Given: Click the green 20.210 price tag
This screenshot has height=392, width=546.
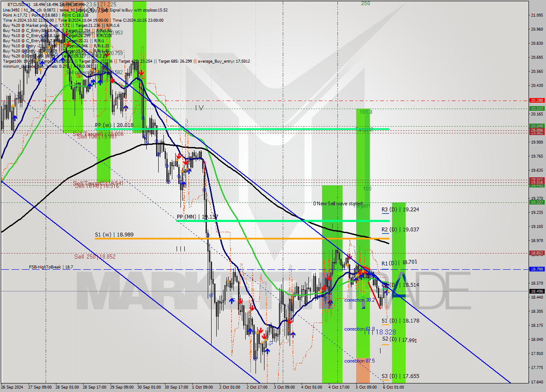Looking at the screenshot, I should click(x=536, y=109).
